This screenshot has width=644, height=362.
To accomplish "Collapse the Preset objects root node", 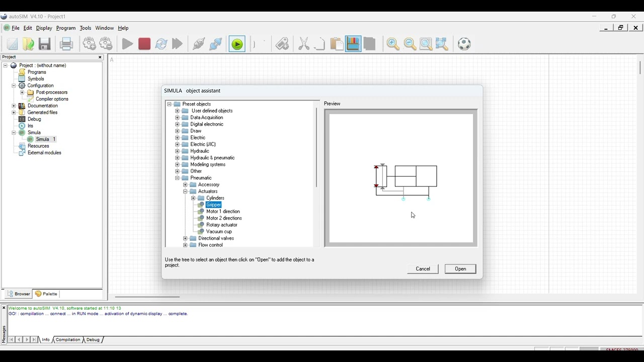I will click(170, 104).
